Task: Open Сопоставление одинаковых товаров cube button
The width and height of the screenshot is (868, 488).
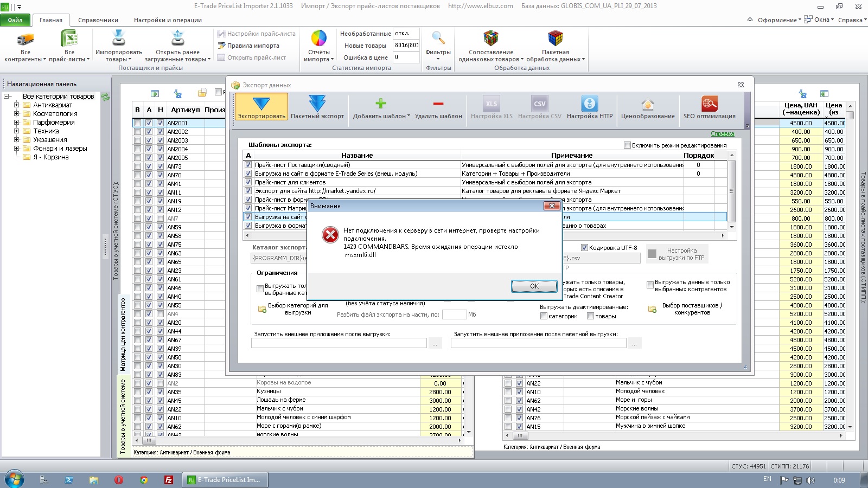Action: (491, 47)
